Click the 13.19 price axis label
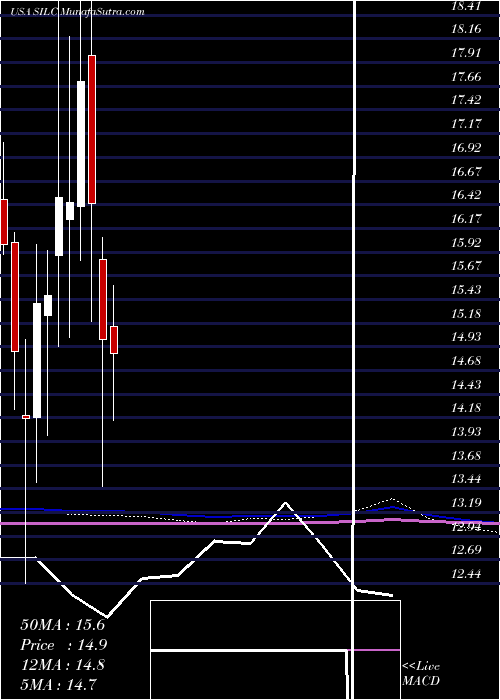Viewport: 500px width, 700px height. point(467,503)
